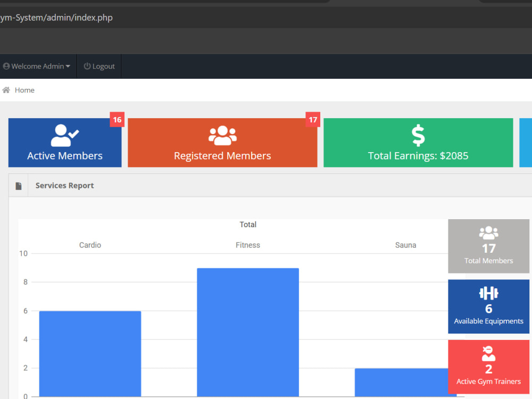Click the dollar sign icon on Total Earnings
532x399 pixels.
pos(418,135)
